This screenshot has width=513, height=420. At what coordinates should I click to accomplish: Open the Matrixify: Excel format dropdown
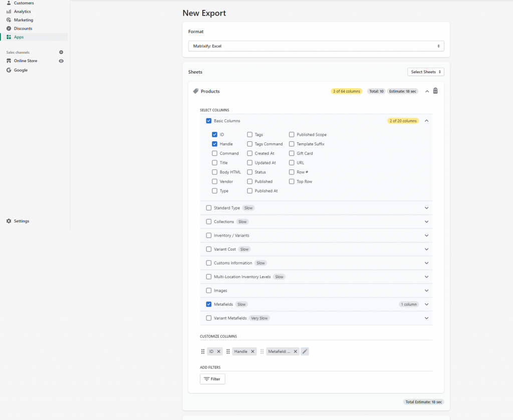click(x=315, y=45)
